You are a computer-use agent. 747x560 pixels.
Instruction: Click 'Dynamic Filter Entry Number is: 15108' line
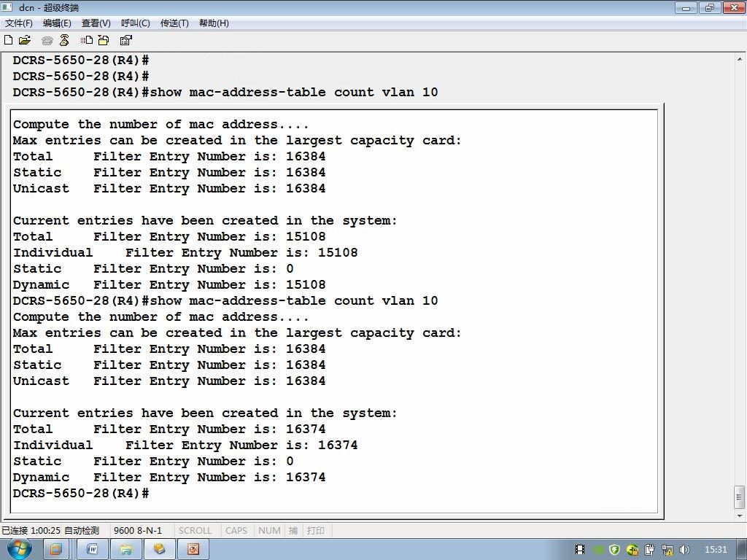point(169,285)
